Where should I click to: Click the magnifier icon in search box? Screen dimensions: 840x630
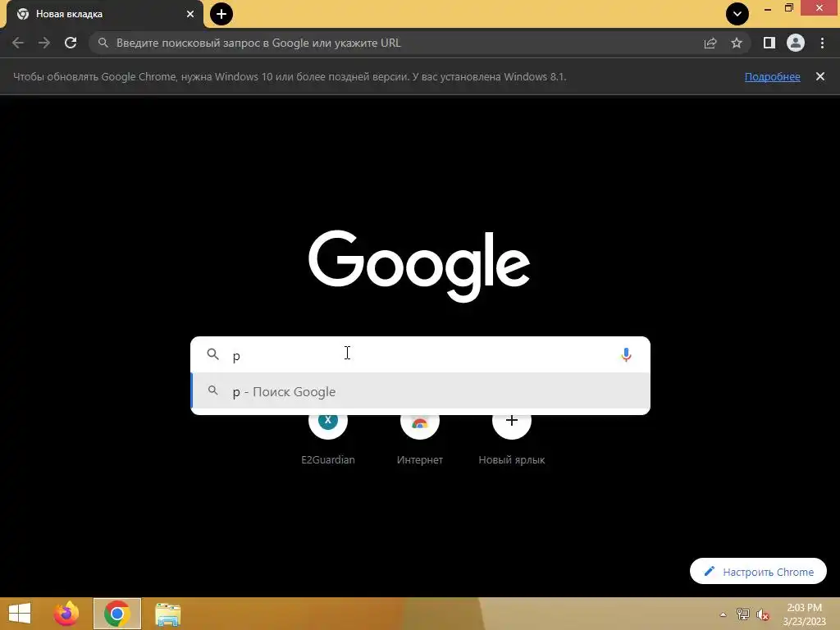click(x=212, y=354)
